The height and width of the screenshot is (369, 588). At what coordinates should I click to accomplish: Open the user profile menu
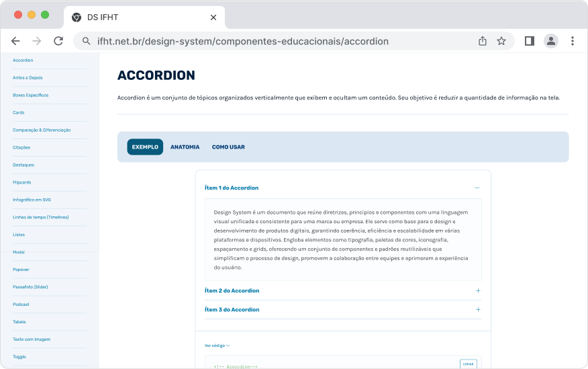551,41
